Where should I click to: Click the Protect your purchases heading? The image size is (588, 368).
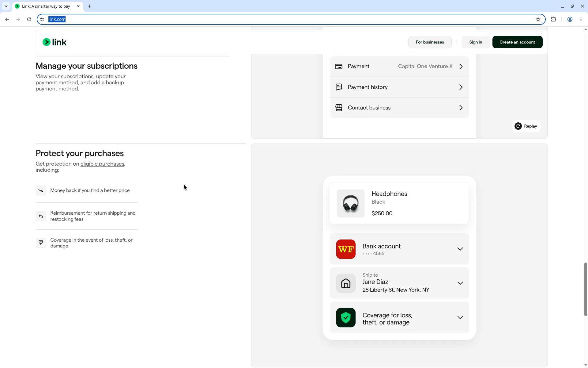pos(80,153)
